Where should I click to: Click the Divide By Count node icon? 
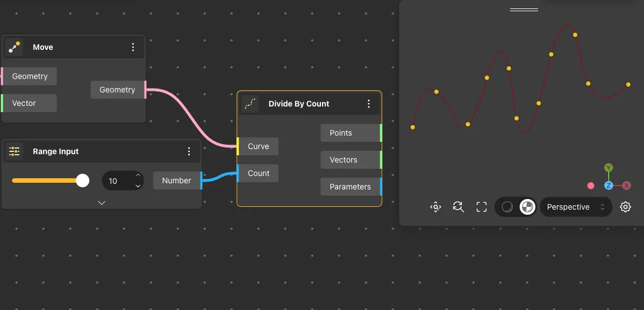[x=250, y=104]
